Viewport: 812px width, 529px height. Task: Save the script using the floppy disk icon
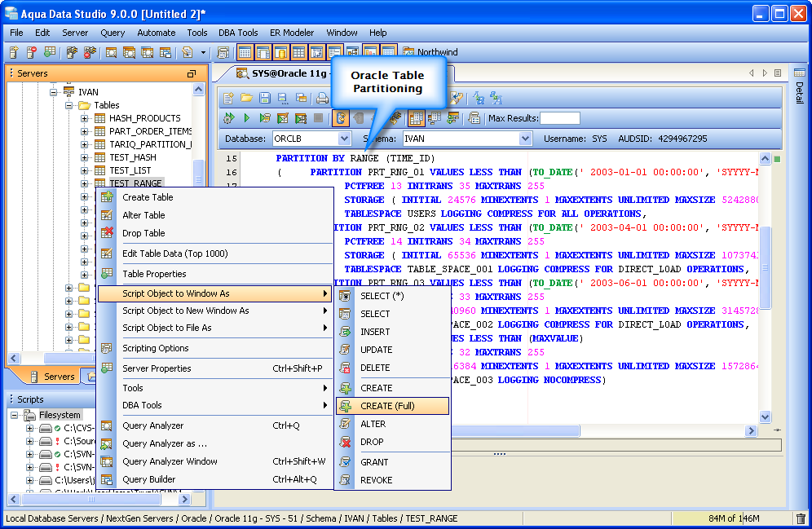265,98
